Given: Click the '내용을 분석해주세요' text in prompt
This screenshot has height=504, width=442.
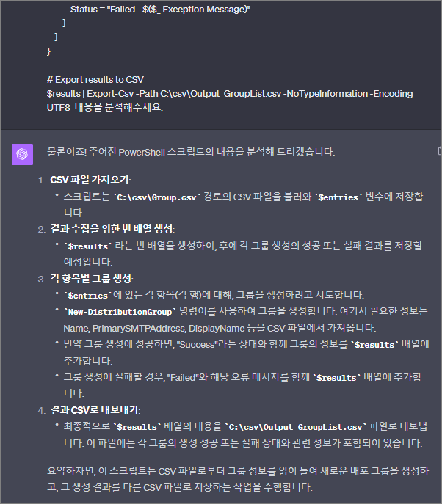Looking at the screenshot, I should tap(118, 107).
